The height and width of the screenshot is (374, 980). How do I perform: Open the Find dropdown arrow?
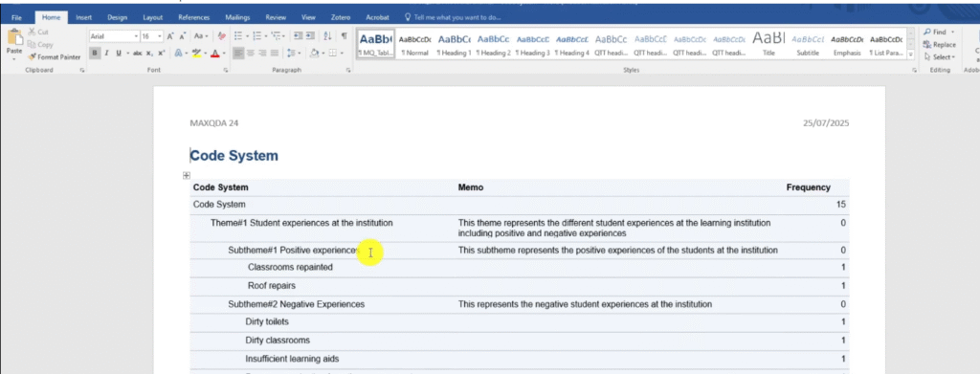[952, 32]
